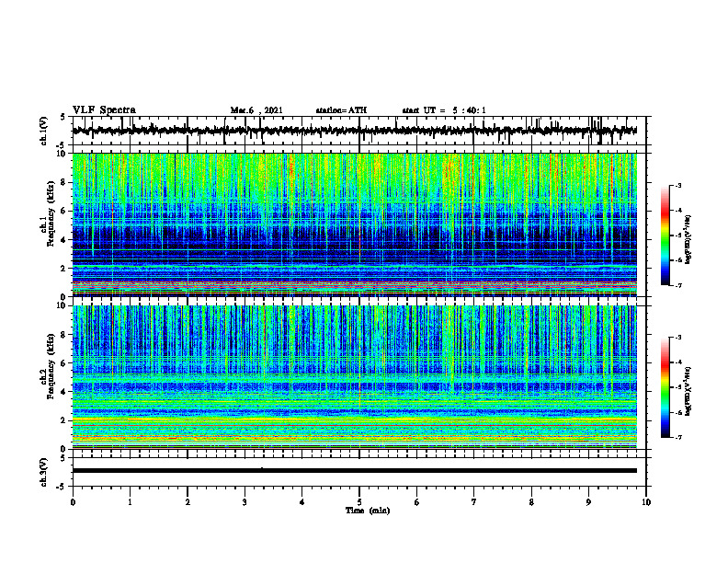The width and height of the screenshot is (728, 563).
Task: Click the ch.3 flat black waveform trace
Action: tap(354, 471)
